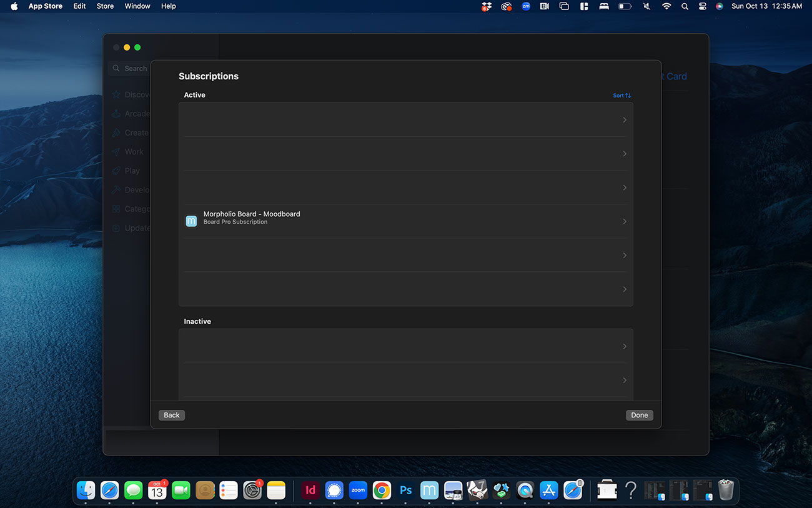
Task: Click the Dropbox menu bar icon
Action: (x=487, y=6)
